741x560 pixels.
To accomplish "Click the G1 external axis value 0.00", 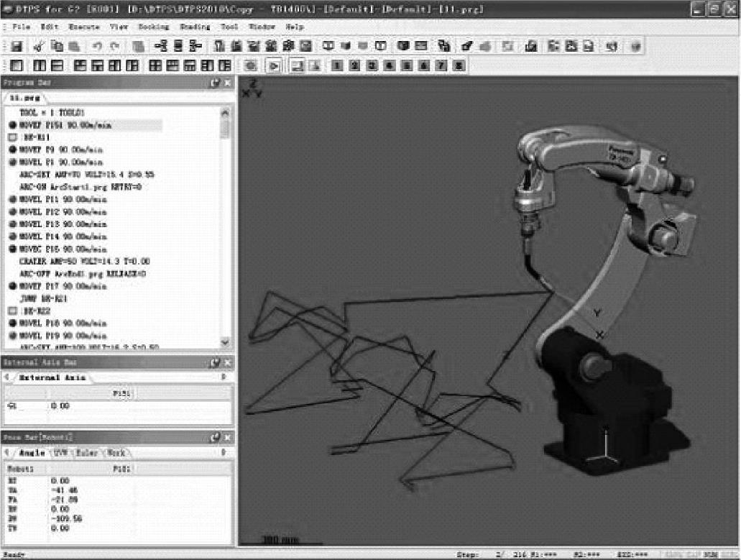I will 60,405.
